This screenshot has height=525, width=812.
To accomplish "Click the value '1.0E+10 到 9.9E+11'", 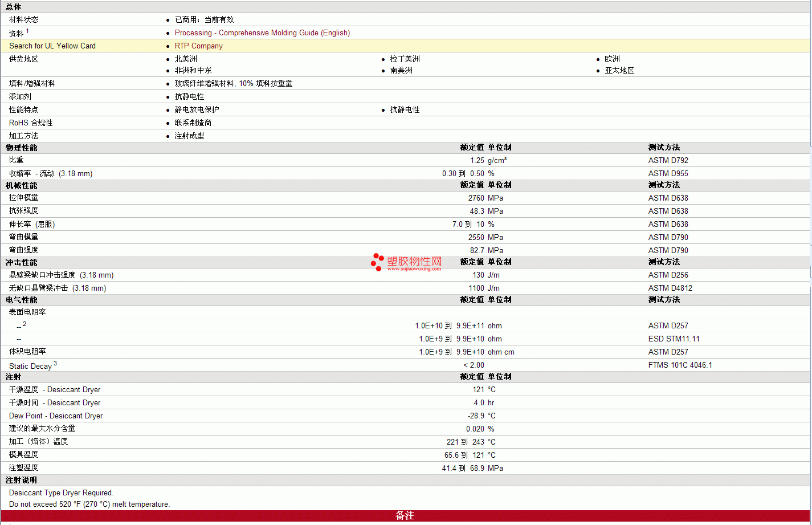I will pos(450,326).
